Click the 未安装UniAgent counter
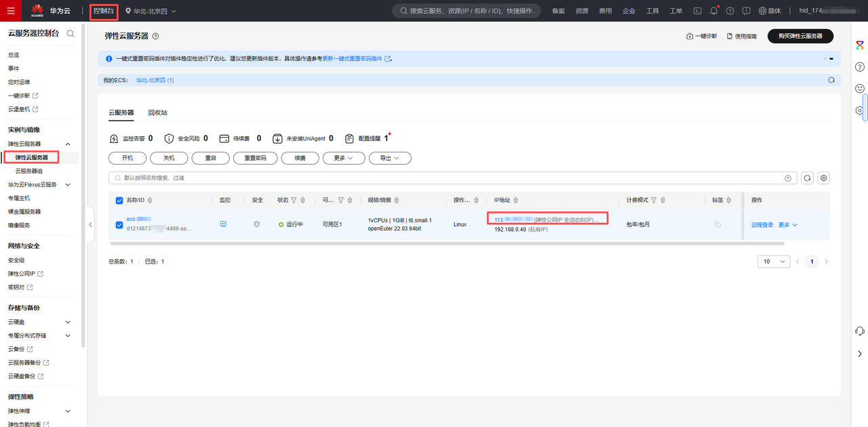 [303, 138]
